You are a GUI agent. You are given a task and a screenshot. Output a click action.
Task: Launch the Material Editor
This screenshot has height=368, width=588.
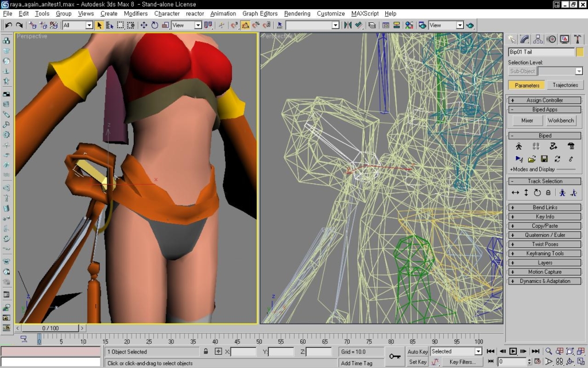[409, 25]
